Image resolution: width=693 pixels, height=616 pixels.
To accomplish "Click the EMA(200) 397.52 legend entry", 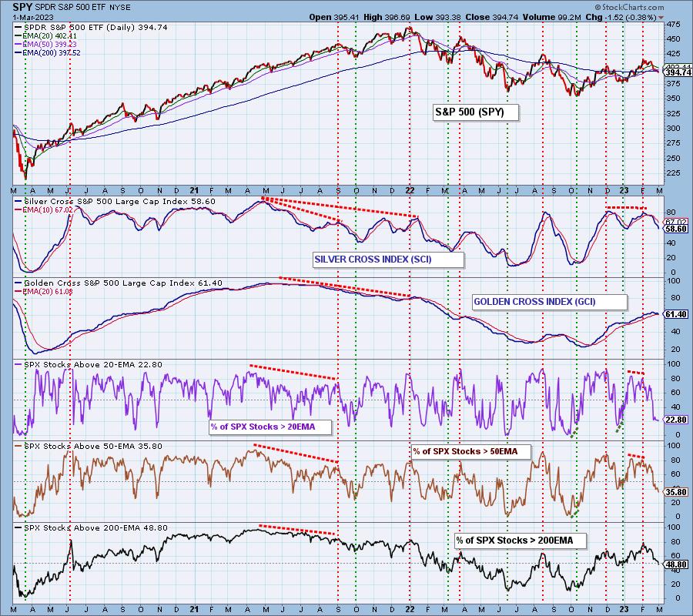I will [48, 52].
